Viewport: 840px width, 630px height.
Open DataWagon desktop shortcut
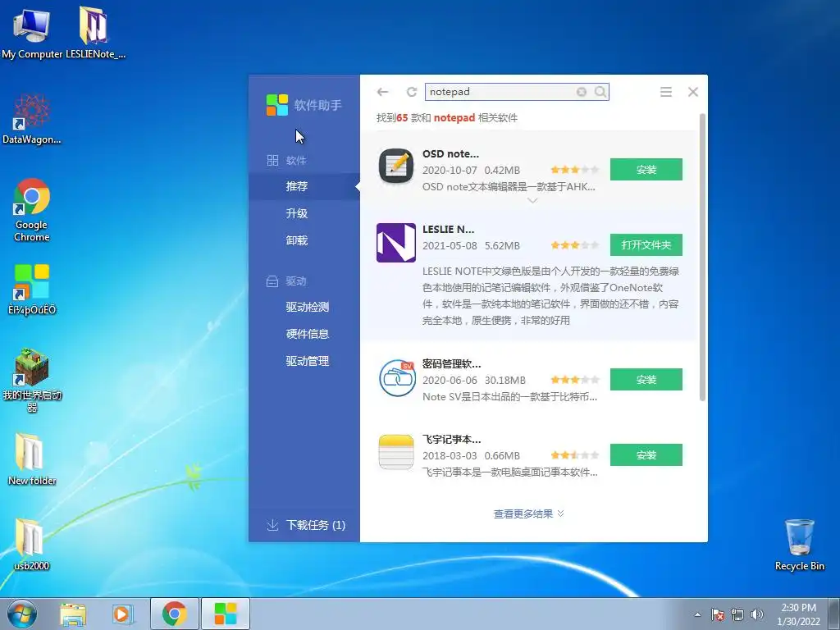coord(32,120)
